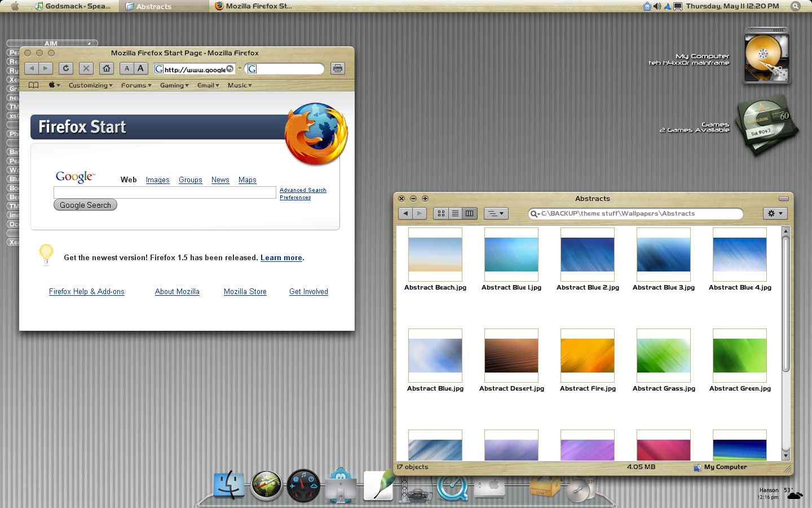Expand the Customizing bookmarks folder
The height and width of the screenshot is (508, 812).
[90, 85]
